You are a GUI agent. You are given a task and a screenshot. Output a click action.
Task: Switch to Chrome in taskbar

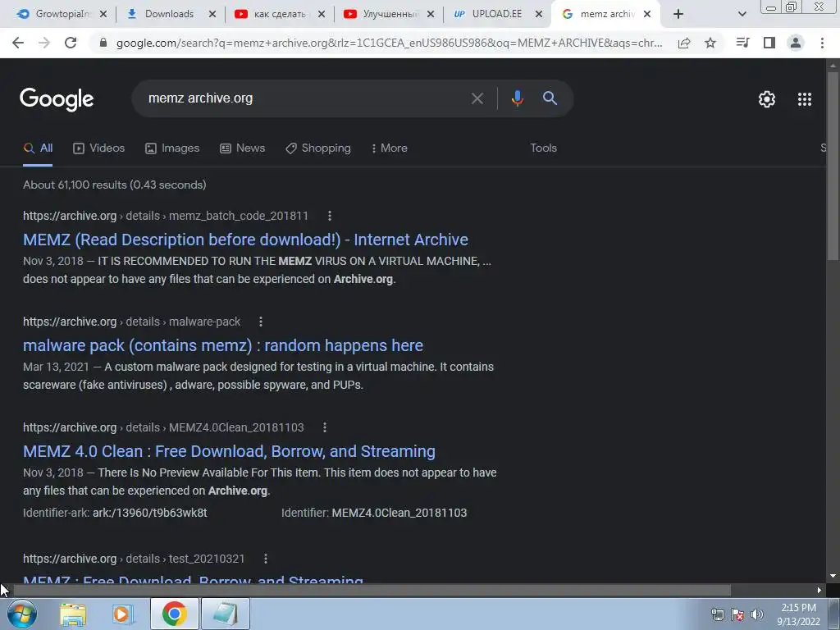(x=174, y=614)
